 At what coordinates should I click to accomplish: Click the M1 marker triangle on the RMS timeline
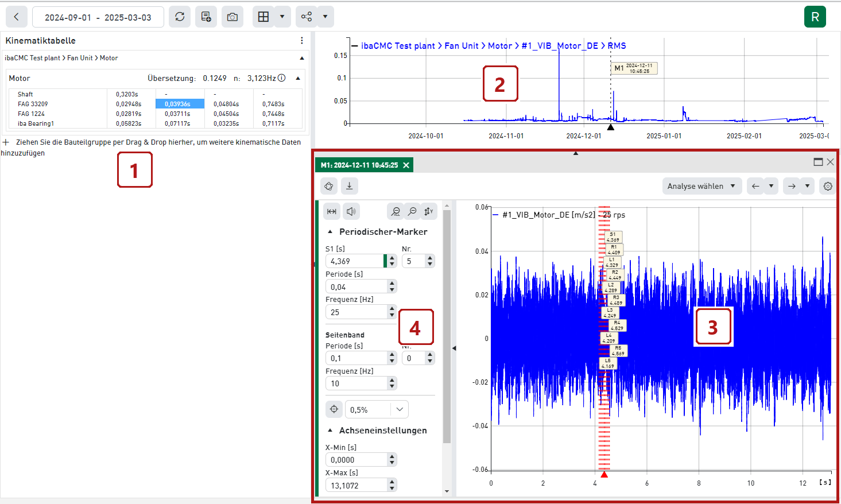(x=611, y=127)
